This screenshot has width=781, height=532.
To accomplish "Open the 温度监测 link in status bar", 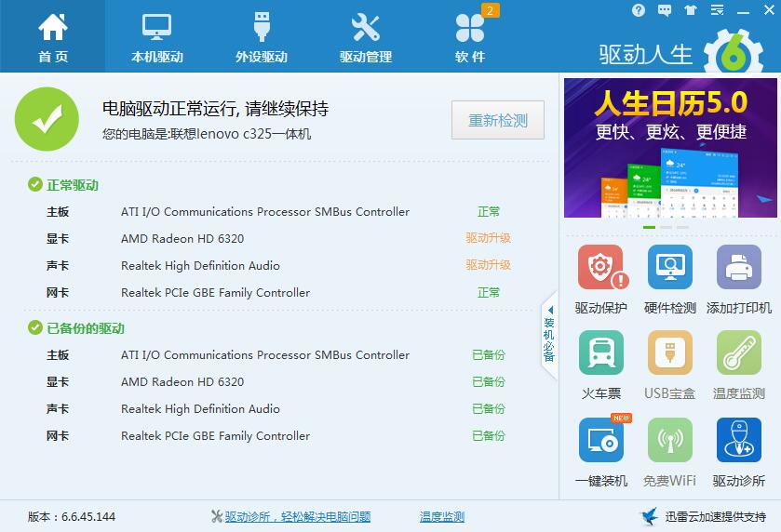I will point(442,516).
